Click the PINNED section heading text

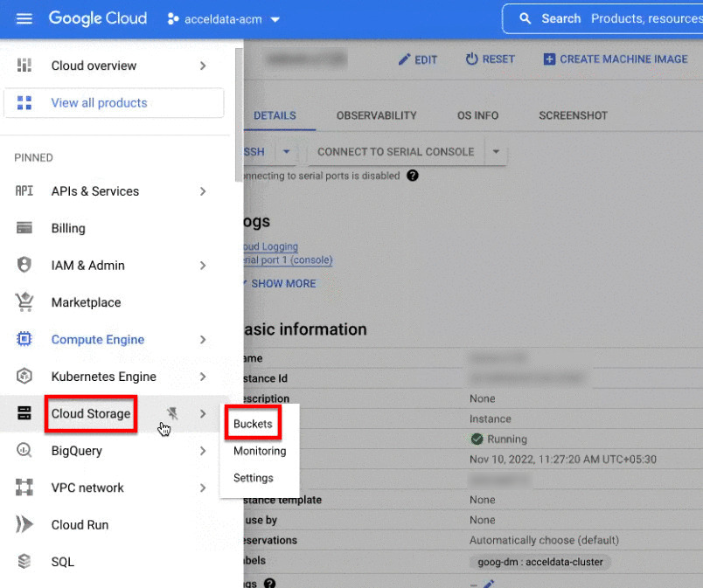[33, 157]
